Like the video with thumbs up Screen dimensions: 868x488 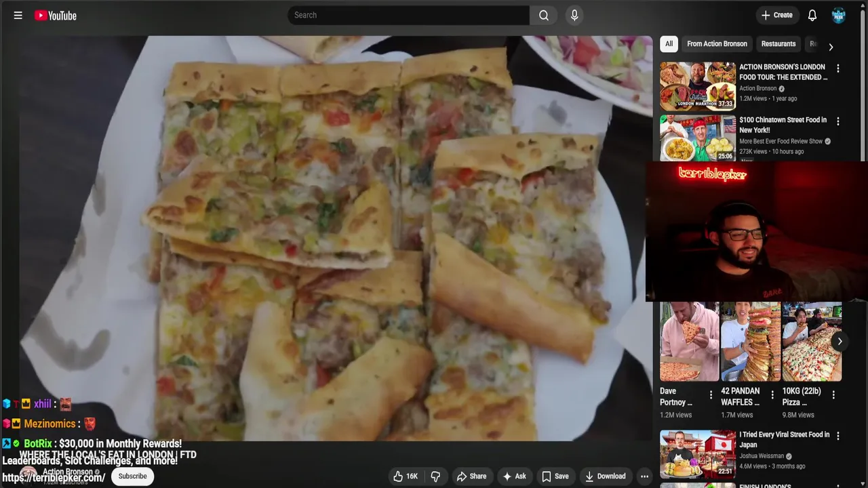pos(407,476)
